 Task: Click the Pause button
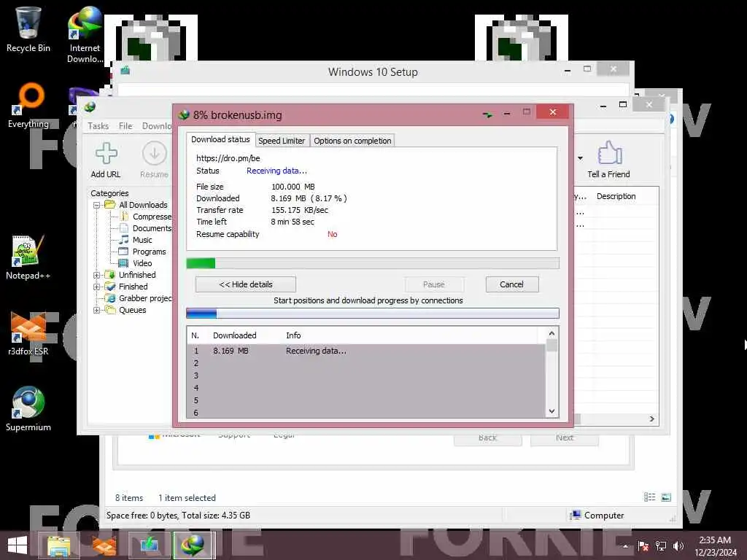[433, 284]
